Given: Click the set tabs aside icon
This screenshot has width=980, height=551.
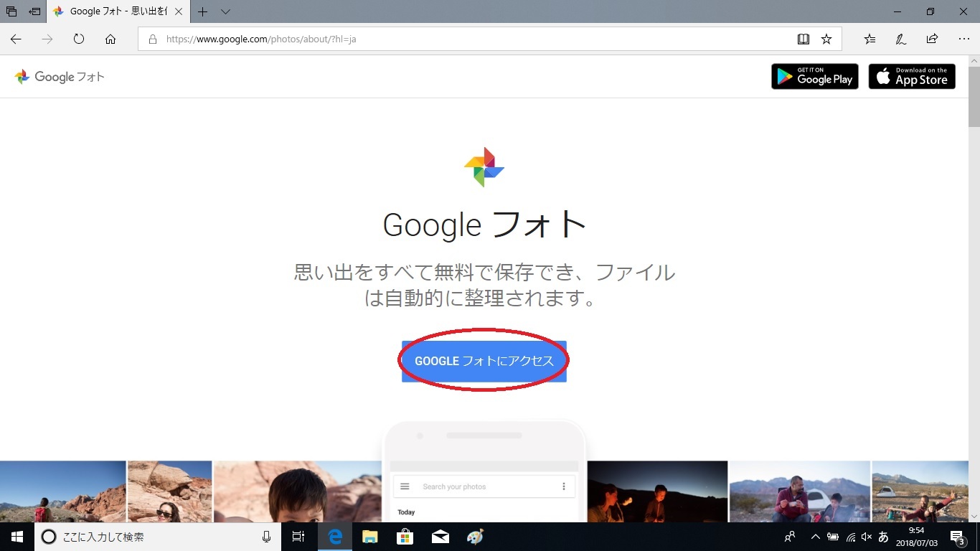Looking at the screenshot, I should tap(34, 11).
